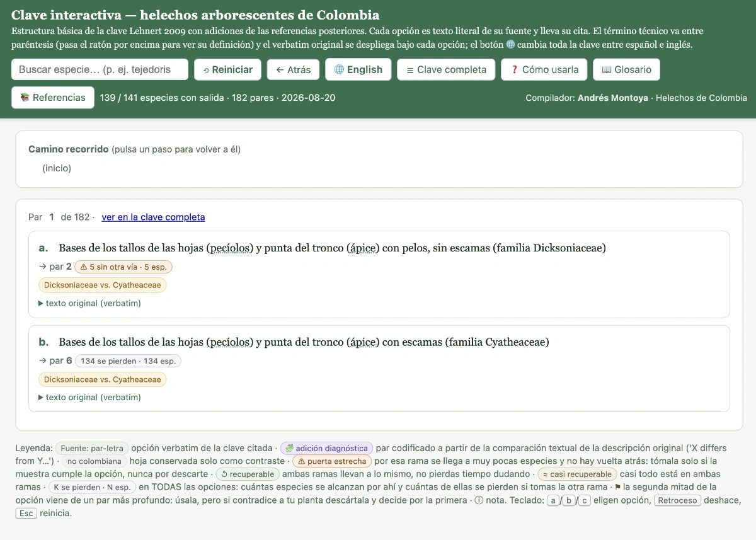Click the 'c' key hint in legend
Viewport: 756px width, 540px height.
point(585,500)
